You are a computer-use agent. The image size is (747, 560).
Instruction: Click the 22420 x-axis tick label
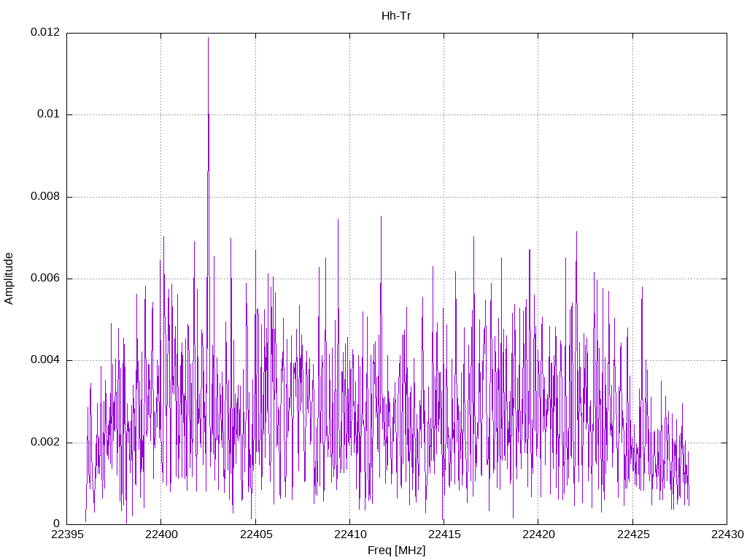tap(538, 534)
